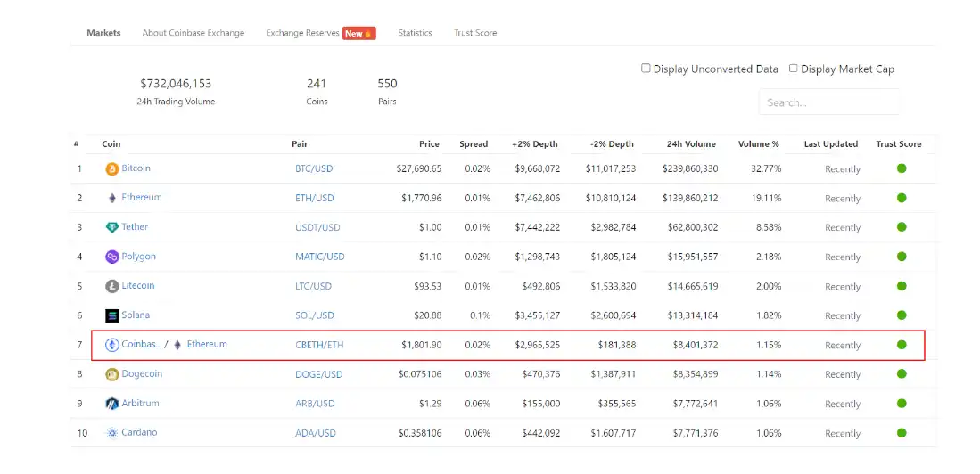
Task: Click the Coinbase wrapped ETH icon in row 7
Action: pyautogui.click(x=111, y=345)
